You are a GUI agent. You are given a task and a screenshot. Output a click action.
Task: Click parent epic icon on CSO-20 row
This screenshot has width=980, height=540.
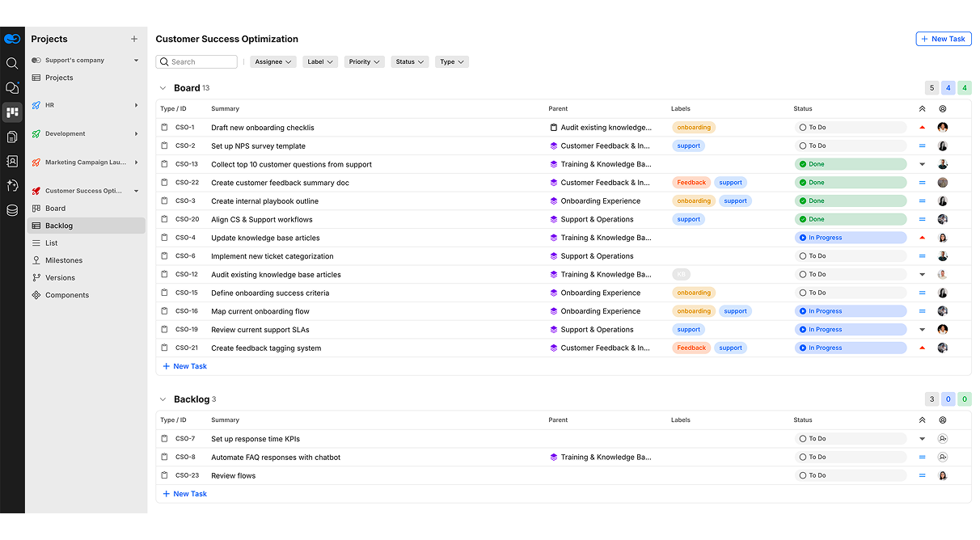(554, 219)
